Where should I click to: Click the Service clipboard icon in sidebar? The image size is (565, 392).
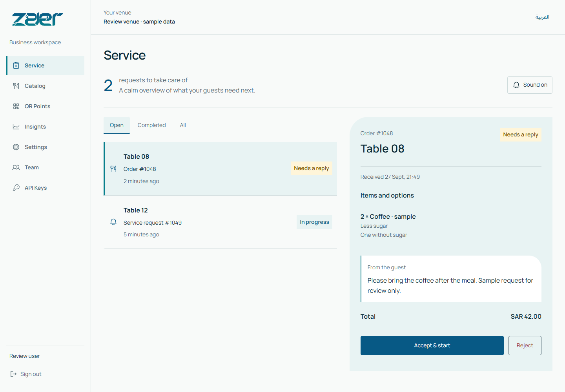16,65
